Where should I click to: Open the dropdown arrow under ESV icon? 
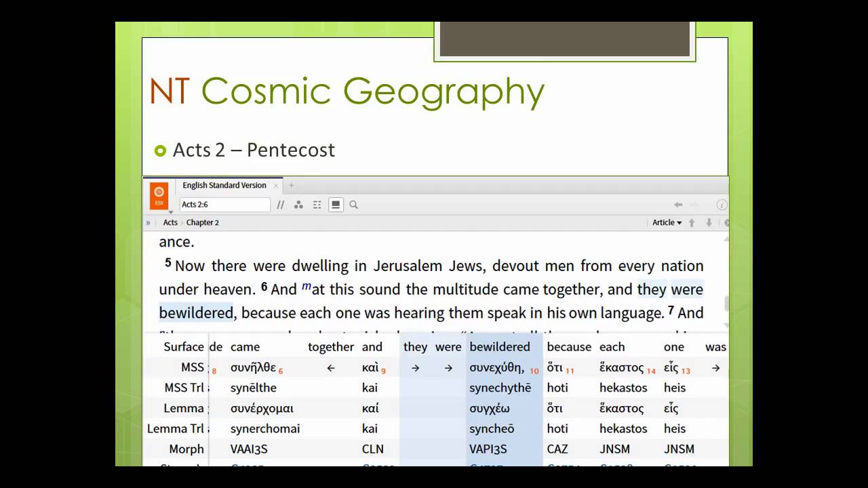(171, 211)
